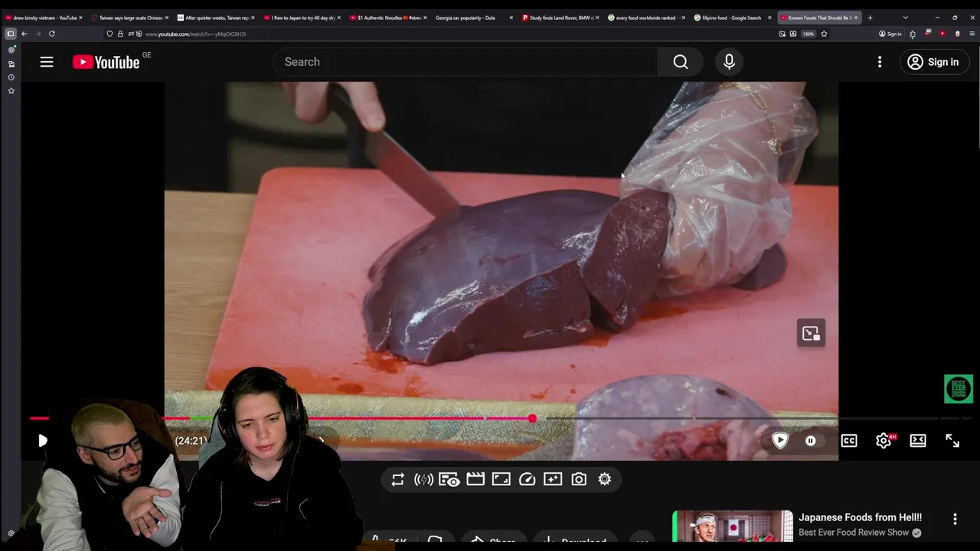Screen dimensions: 980x551
Task: Go to the YouTube home logo
Action: [x=106, y=62]
